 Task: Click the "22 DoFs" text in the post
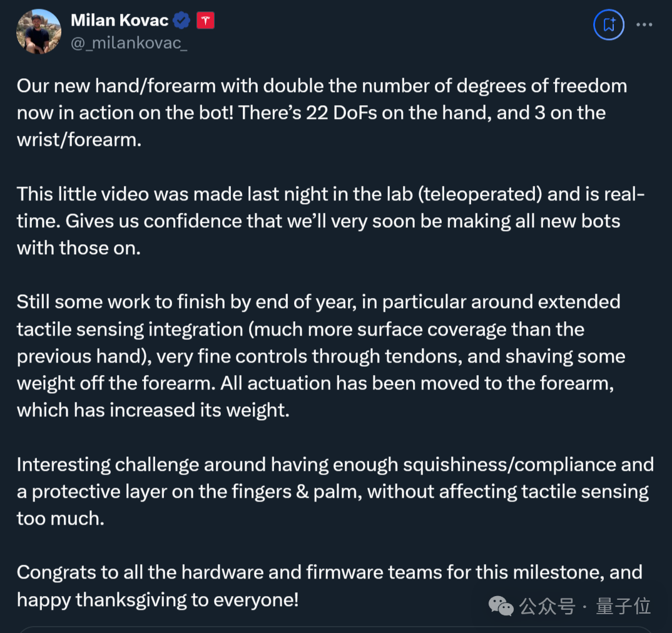click(341, 113)
